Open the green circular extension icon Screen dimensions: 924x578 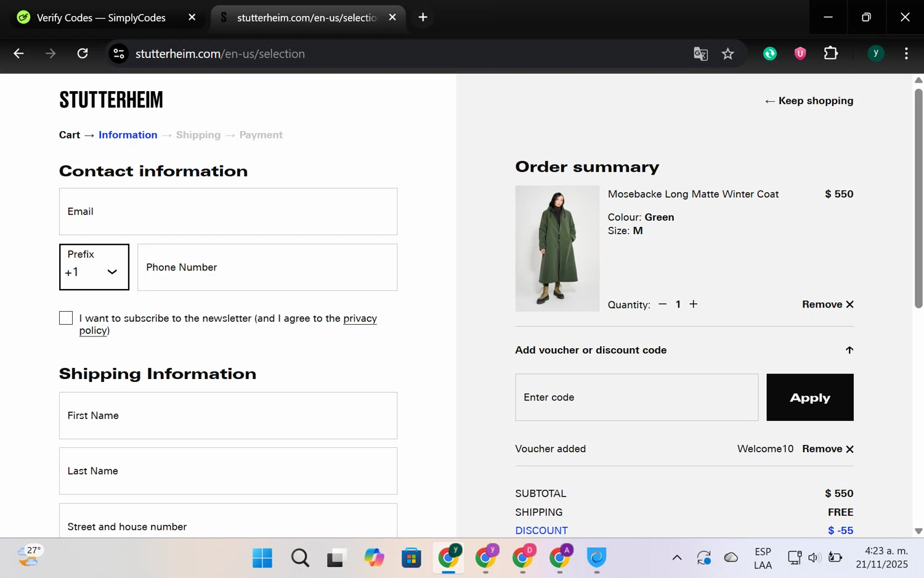pos(770,54)
